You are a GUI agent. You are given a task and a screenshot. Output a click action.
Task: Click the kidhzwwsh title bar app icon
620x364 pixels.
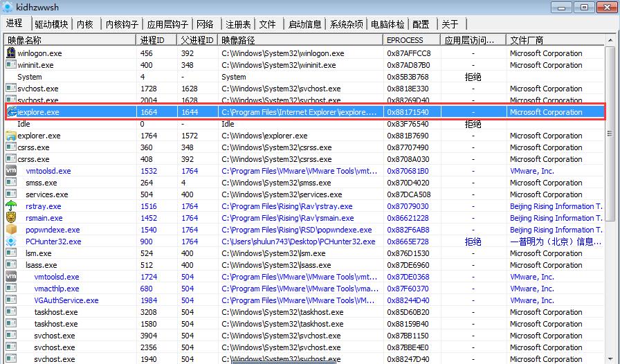pyautogui.click(x=8, y=7)
